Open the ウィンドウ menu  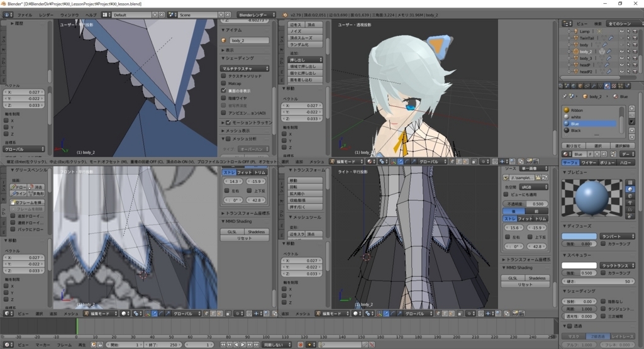click(69, 15)
